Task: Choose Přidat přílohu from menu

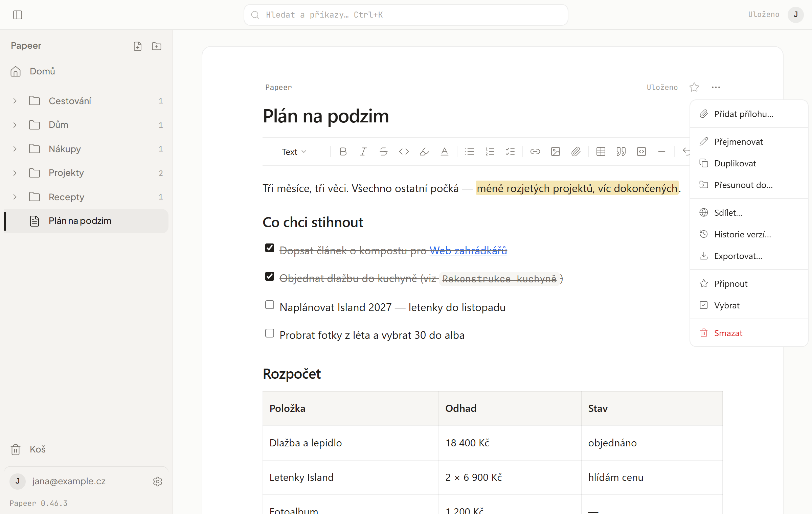Action: (749, 114)
